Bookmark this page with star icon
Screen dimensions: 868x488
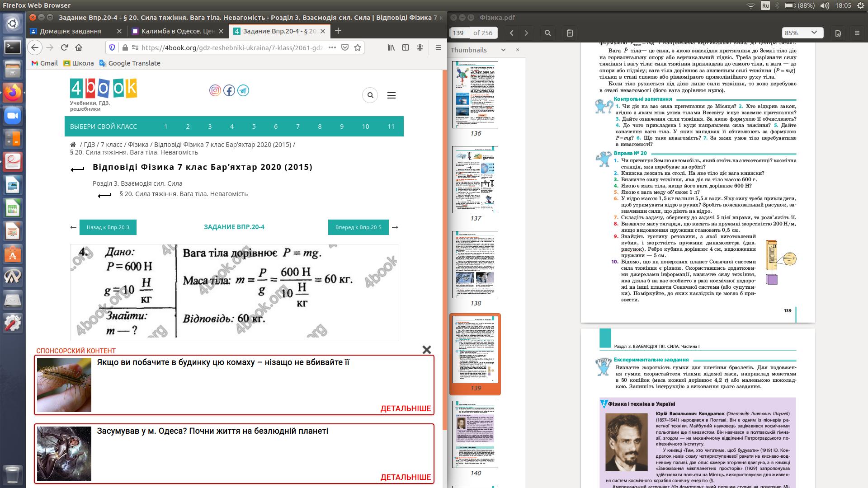[358, 47]
